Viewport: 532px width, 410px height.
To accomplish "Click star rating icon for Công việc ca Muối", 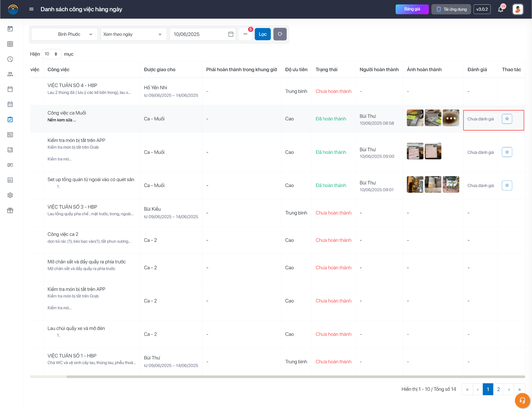I will (x=507, y=119).
